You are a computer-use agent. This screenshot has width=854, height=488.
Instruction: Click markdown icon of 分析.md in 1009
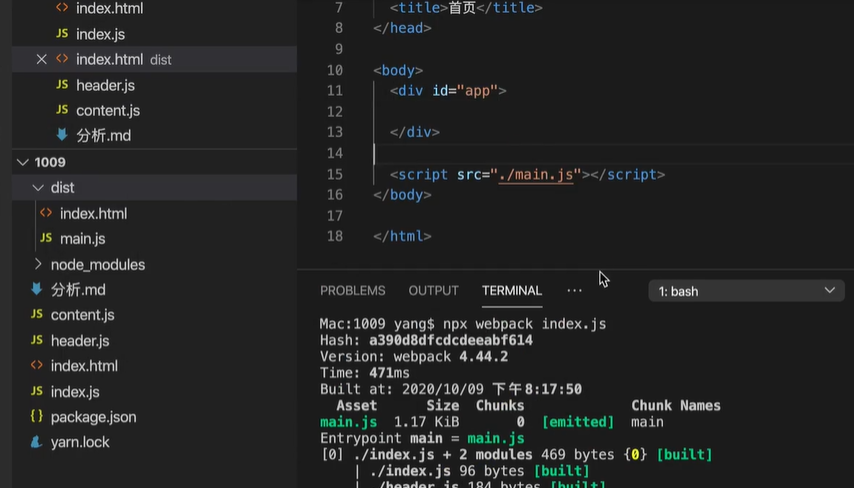[36, 289]
